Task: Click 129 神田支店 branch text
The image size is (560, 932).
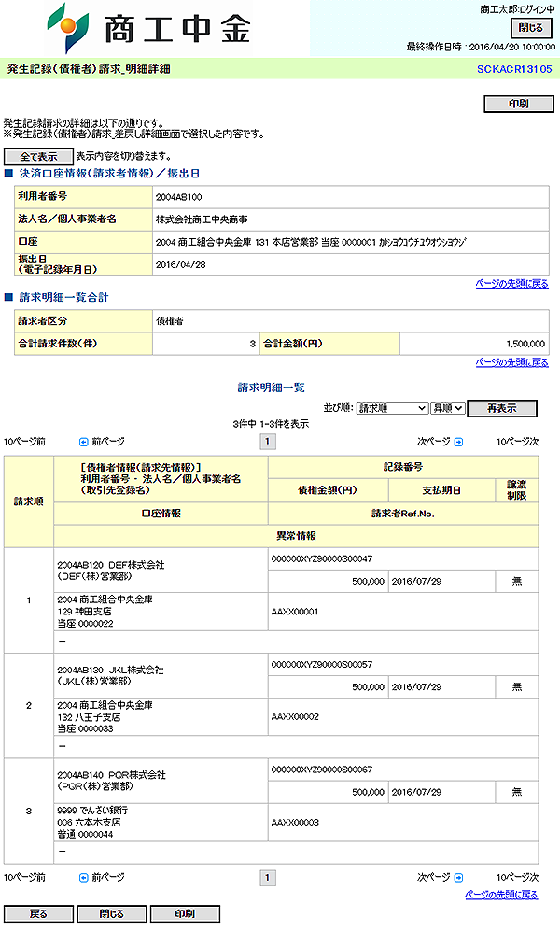Action: tap(84, 612)
